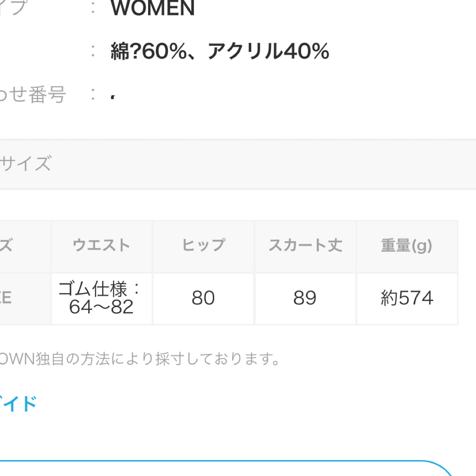Select the skirt length value 89
The height and width of the screenshot is (476, 476).
tap(305, 298)
